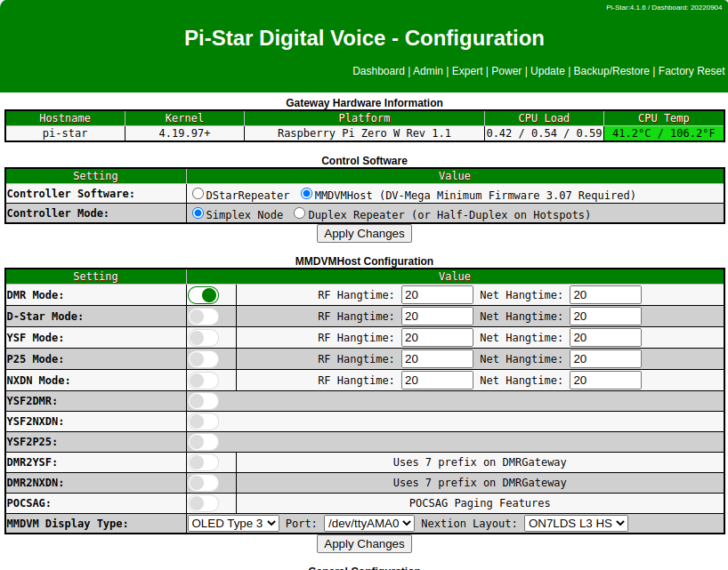
Task: Choose the MMDVMHost controller software option
Action: pyautogui.click(x=307, y=194)
